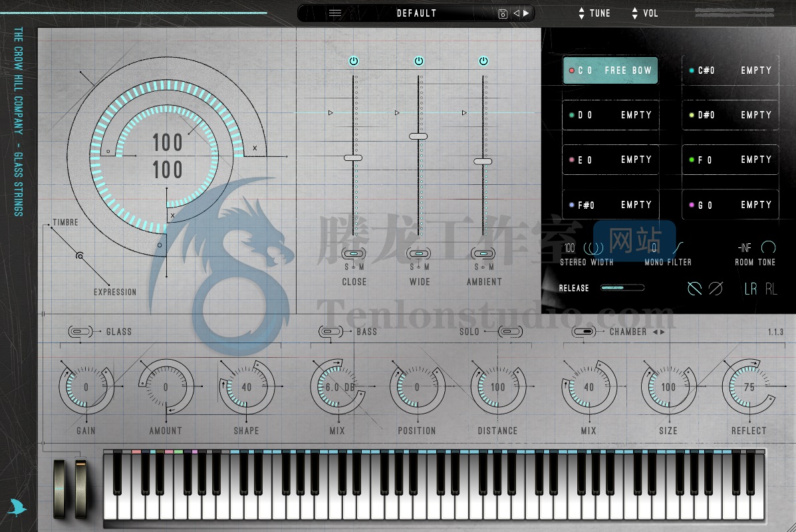Toggle the CLOSE mic power button
This screenshot has width=796, height=532.
coord(354,61)
